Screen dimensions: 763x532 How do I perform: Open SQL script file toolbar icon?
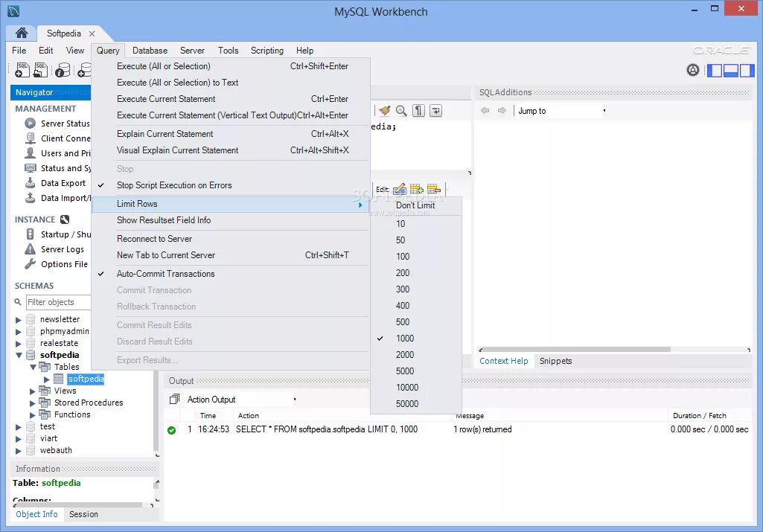(x=41, y=69)
